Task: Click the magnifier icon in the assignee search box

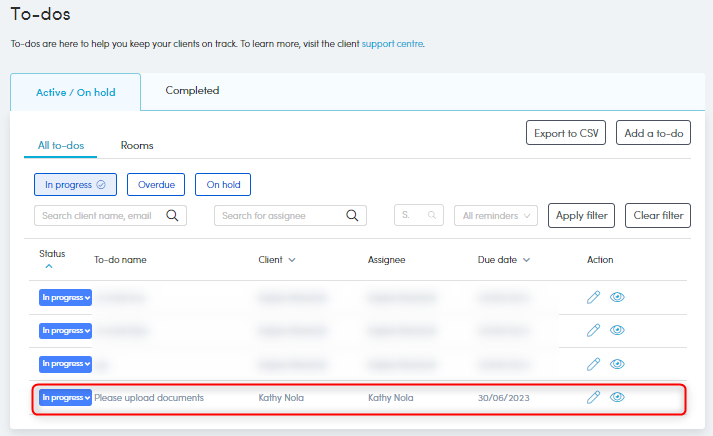Action: [352, 215]
